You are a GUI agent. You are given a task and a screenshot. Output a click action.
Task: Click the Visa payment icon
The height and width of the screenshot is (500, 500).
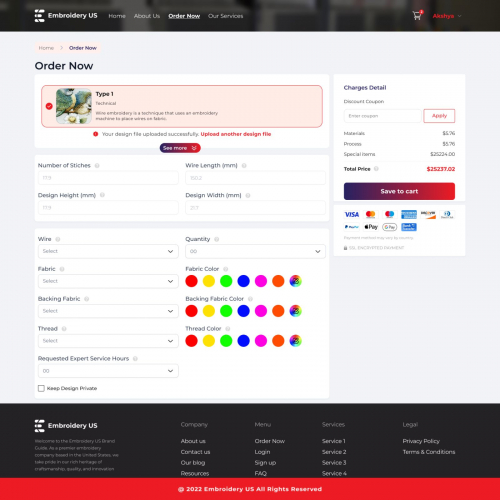click(x=352, y=214)
